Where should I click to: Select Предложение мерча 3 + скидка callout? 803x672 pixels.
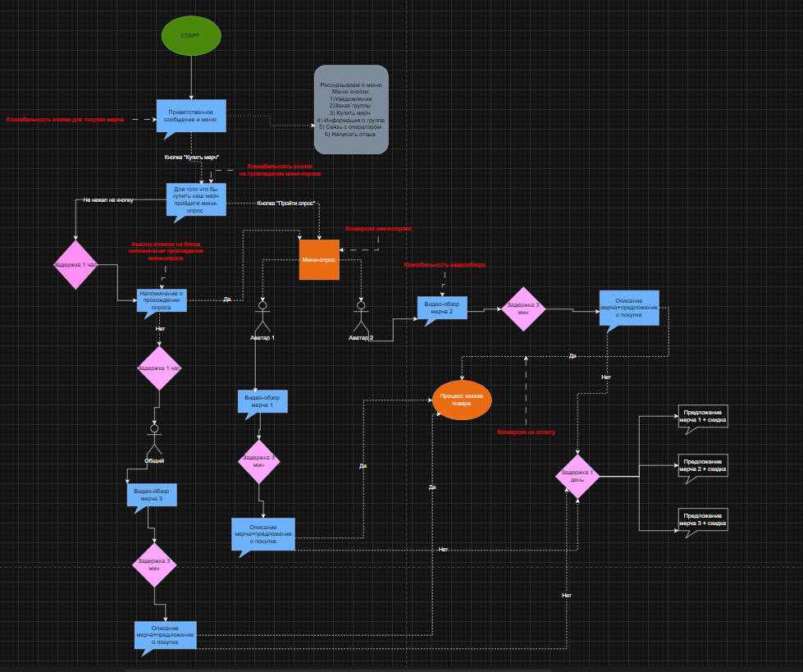(x=701, y=519)
